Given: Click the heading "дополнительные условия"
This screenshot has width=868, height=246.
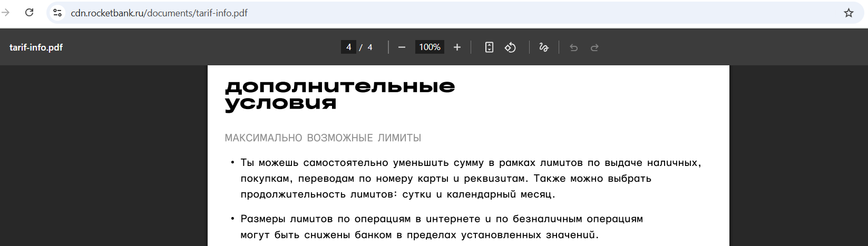Looking at the screenshot, I should (340, 95).
